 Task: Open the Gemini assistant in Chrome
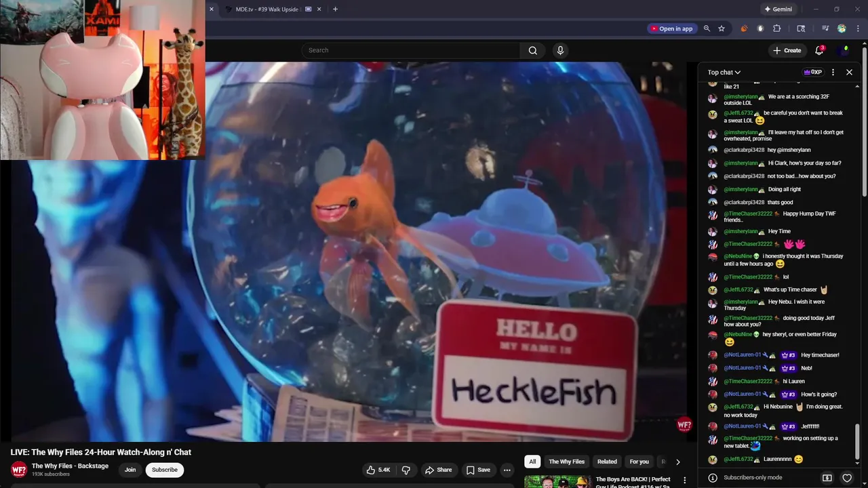coord(778,9)
